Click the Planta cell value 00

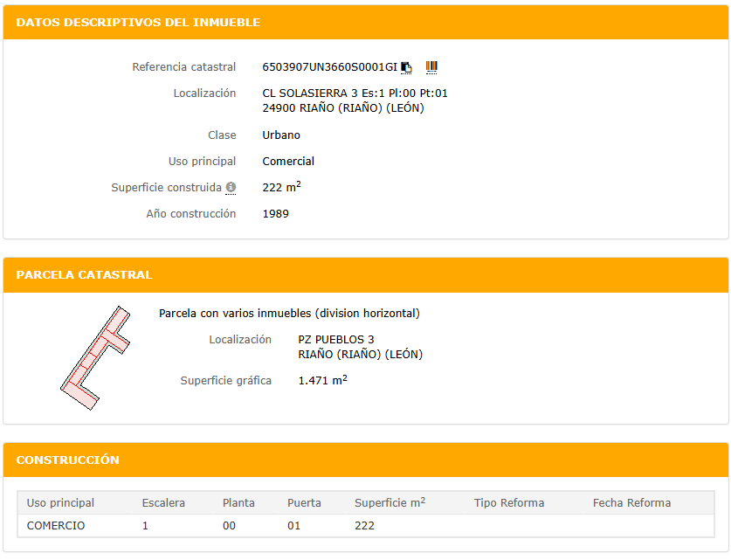(229, 526)
